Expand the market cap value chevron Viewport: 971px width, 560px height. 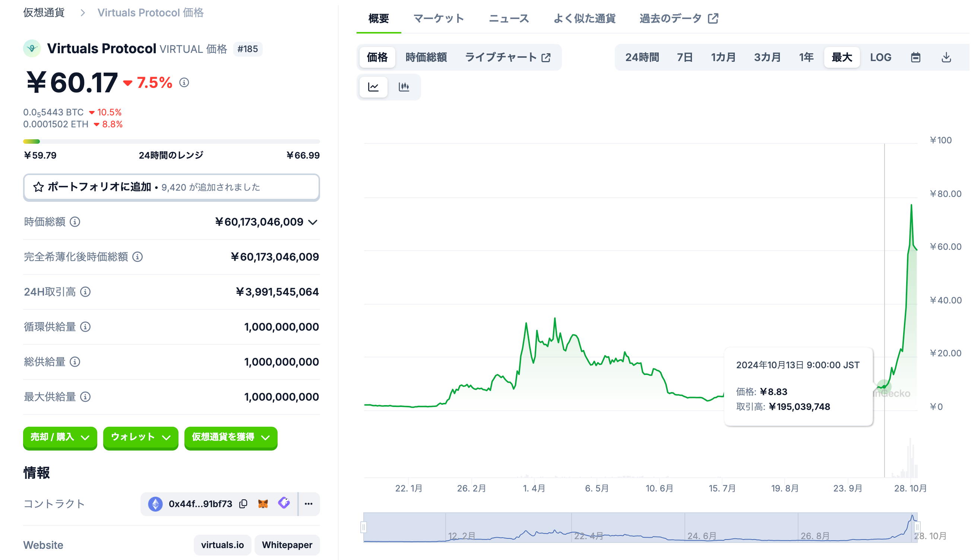pos(313,222)
